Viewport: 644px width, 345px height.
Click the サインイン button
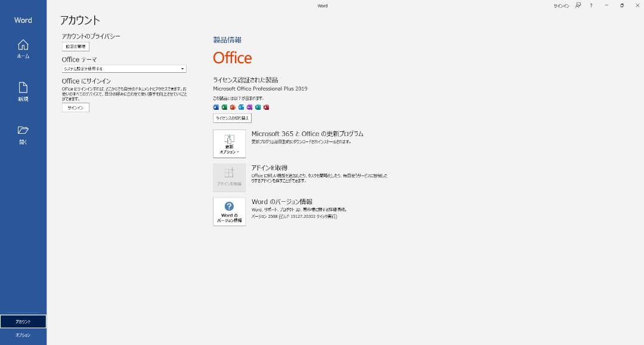76,107
